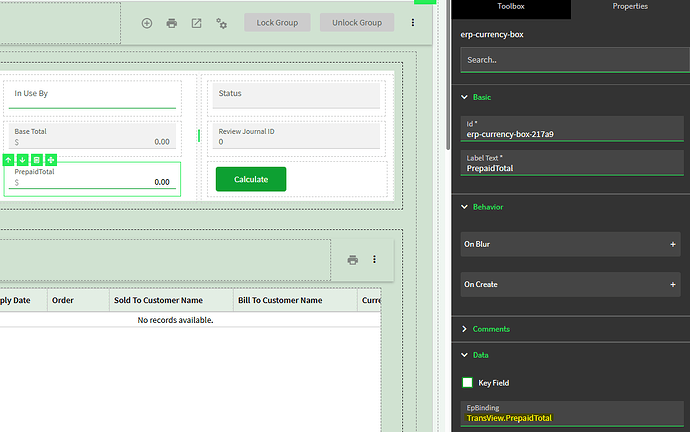Click the gears settings toolbar icon

tap(221, 23)
